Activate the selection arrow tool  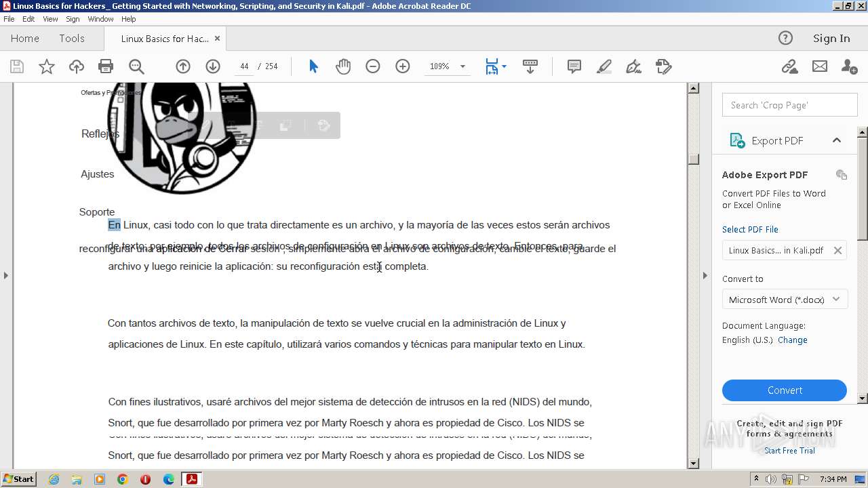click(x=313, y=66)
